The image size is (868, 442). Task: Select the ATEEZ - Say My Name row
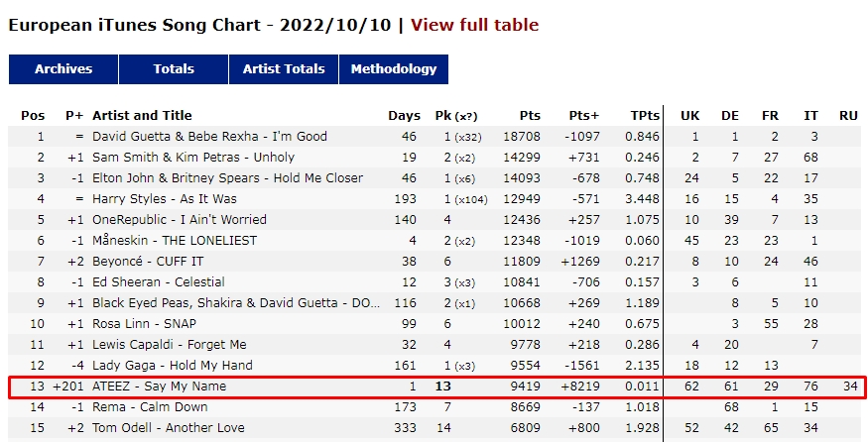[x=436, y=387]
